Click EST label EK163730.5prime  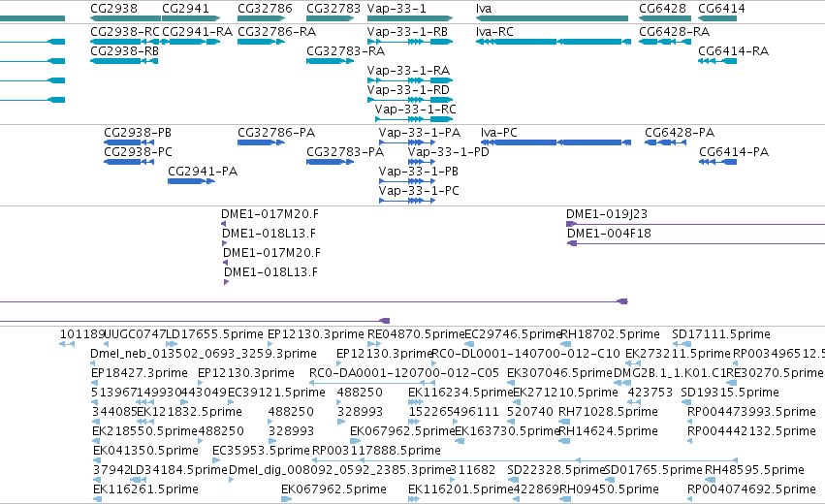pos(507,432)
